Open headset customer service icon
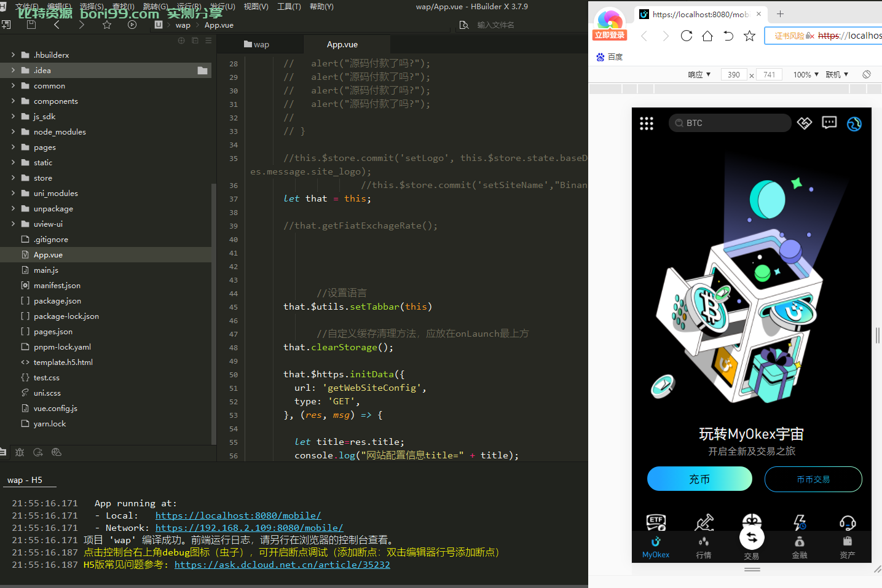Image resolution: width=882 pixels, height=588 pixels. click(x=848, y=522)
